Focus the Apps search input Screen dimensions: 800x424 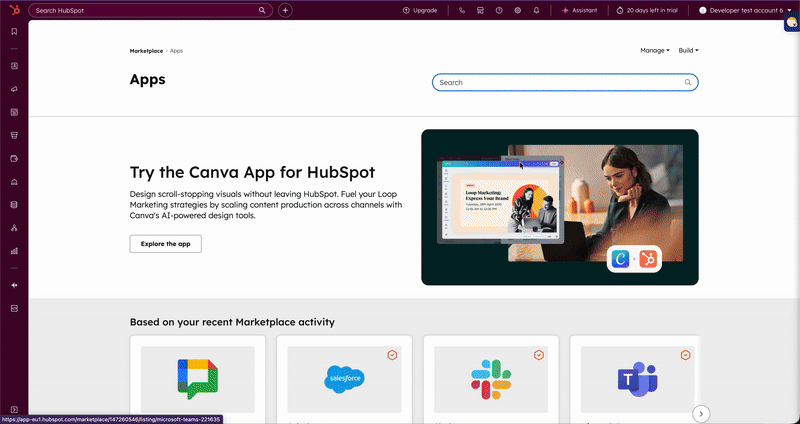[565, 82]
